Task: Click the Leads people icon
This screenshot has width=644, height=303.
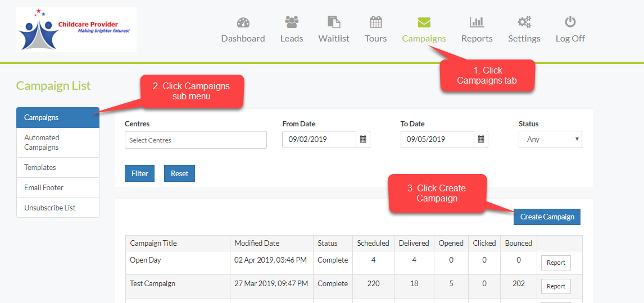Action: coord(292,22)
